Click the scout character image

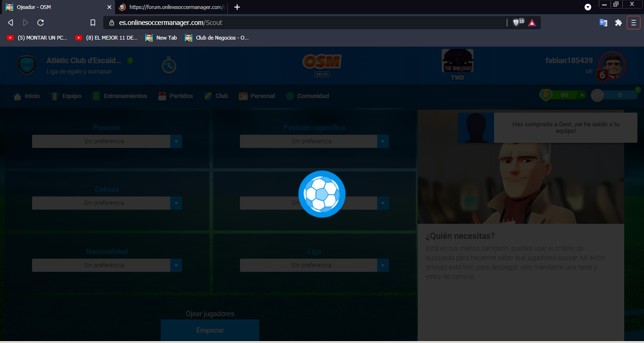(x=520, y=167)
